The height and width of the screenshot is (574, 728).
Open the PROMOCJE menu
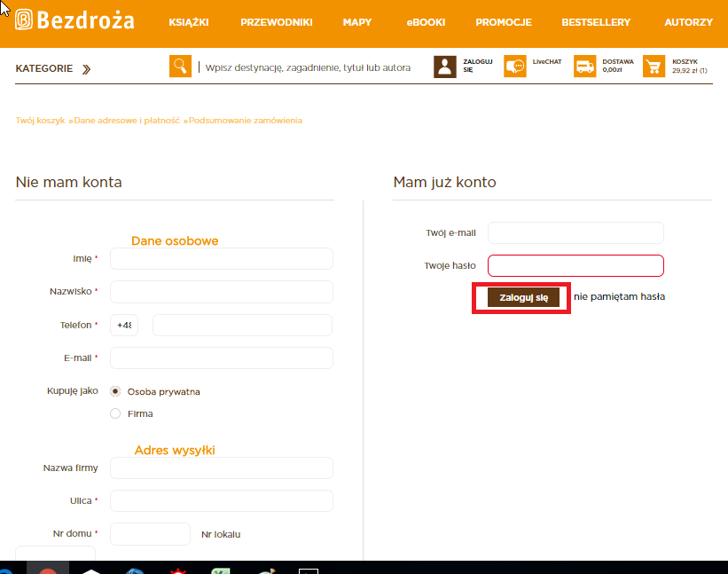tap(504, 22)
